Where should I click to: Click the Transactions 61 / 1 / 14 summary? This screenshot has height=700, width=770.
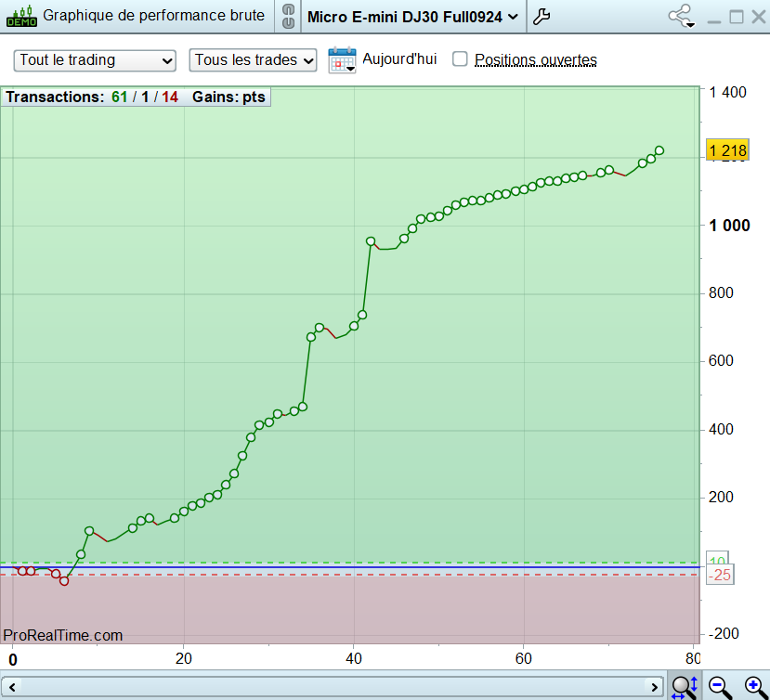(92, 97)
